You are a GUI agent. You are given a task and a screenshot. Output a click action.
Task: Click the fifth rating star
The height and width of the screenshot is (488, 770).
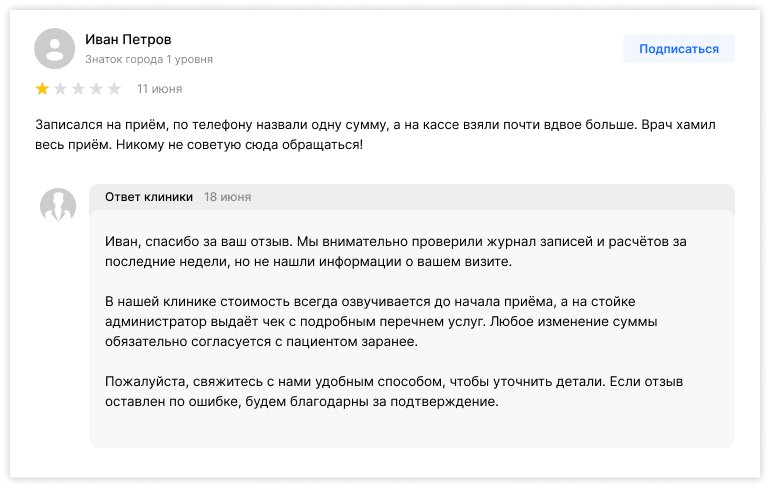pos(114,89)
